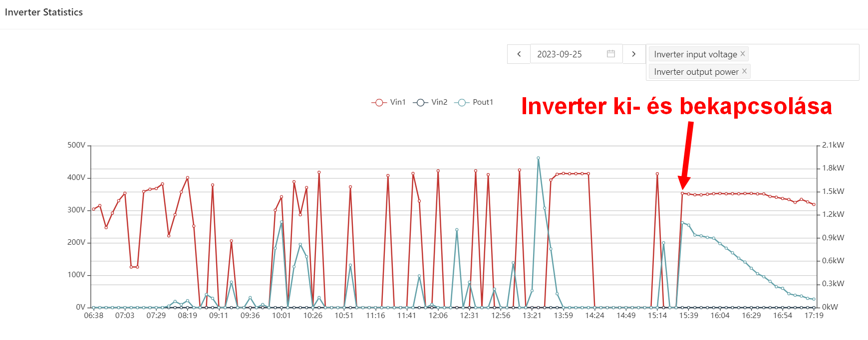Click the 11:16 time axis label

pyautogui.click(x=375, y=316)
